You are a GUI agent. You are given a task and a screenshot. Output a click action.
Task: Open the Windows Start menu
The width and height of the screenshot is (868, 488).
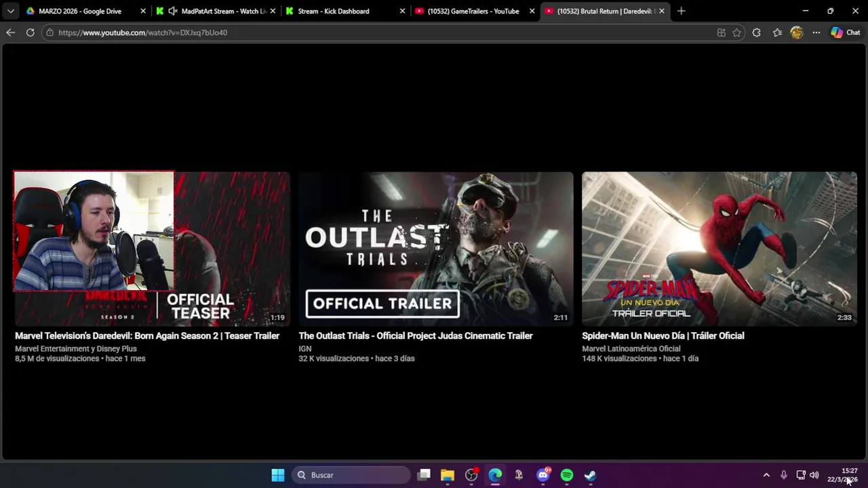tap(278, 475)
